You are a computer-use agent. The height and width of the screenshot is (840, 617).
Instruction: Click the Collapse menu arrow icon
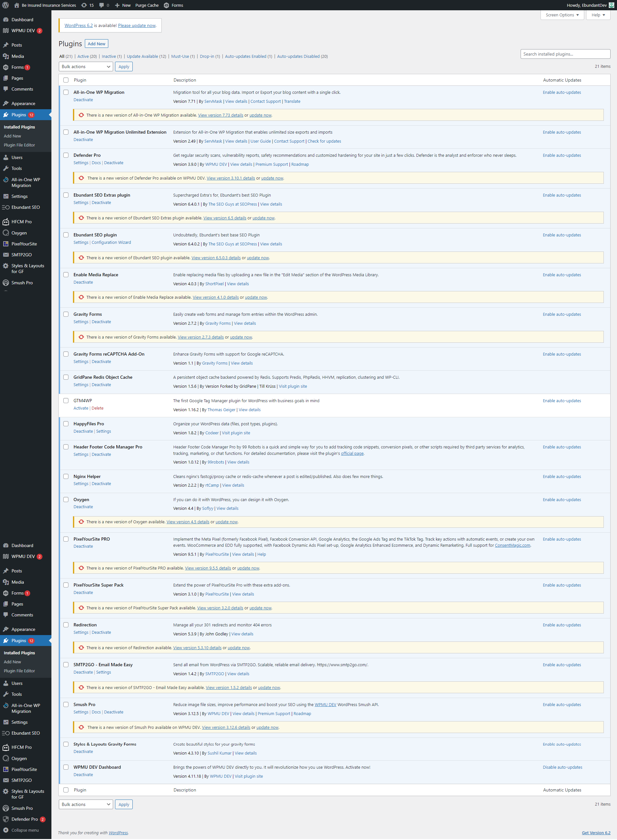click(5, 830)
